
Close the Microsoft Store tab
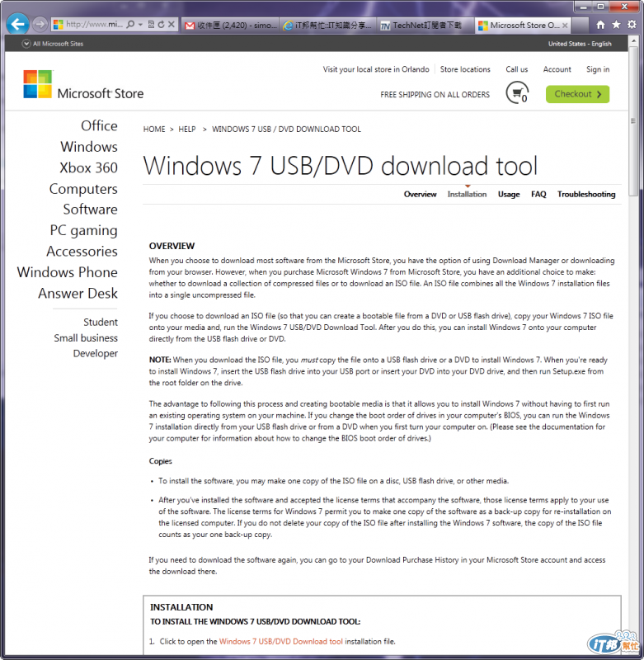565,26
